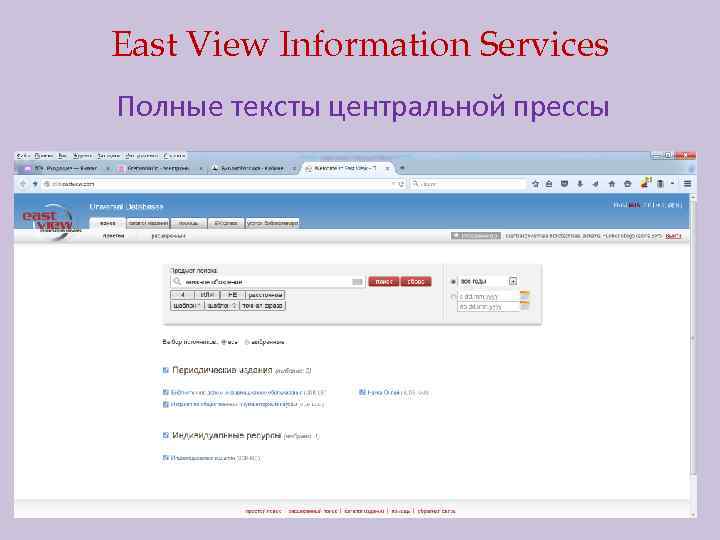Click the yellow add-on icon in browser toolbar
The image size is (720, 540).
[x=646, y=183]
